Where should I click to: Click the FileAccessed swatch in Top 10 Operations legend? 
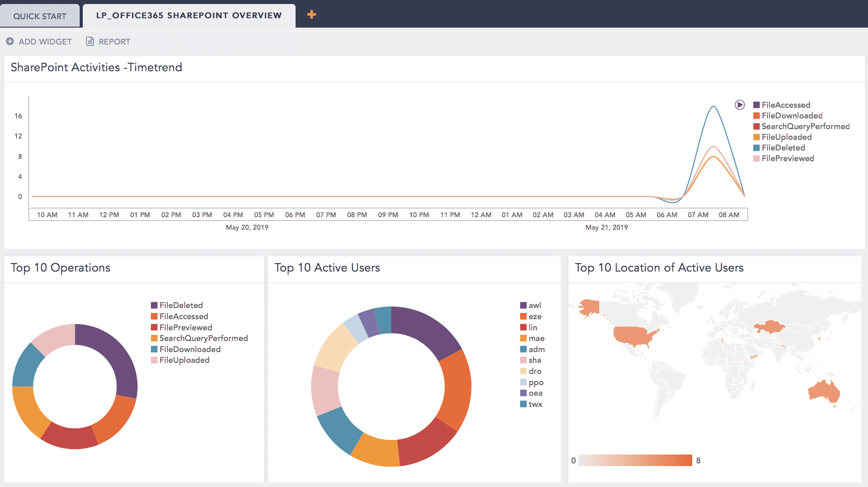coord(154,316)
